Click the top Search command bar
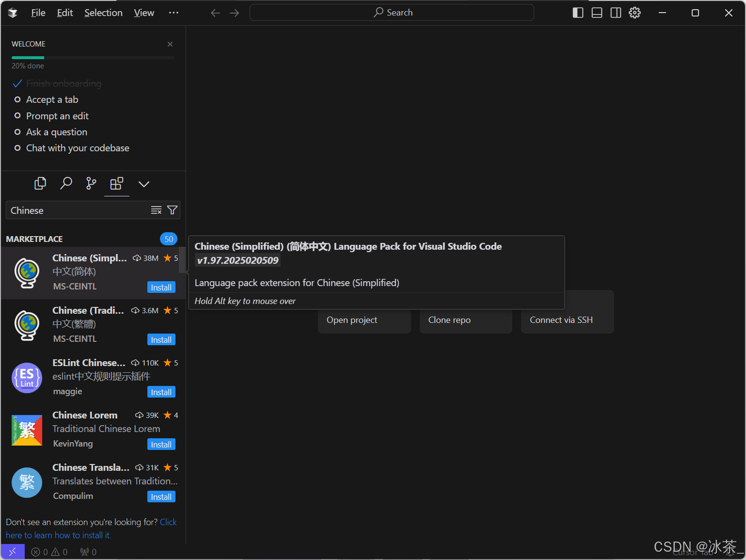The image size is (746, 560). 392,13
